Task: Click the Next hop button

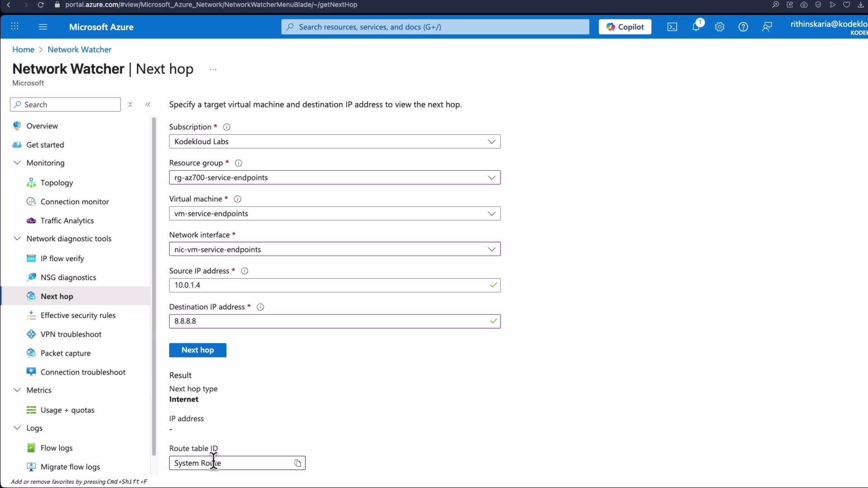Action: click(198, 350)
